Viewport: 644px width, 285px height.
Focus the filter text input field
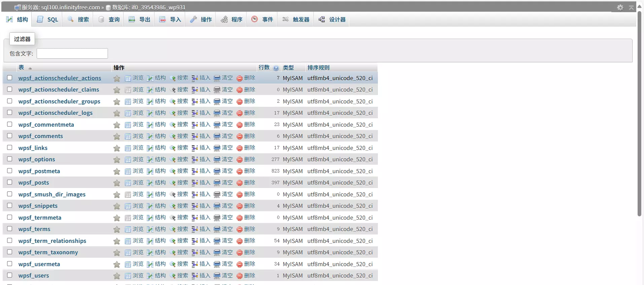click(x=72, y=54)
